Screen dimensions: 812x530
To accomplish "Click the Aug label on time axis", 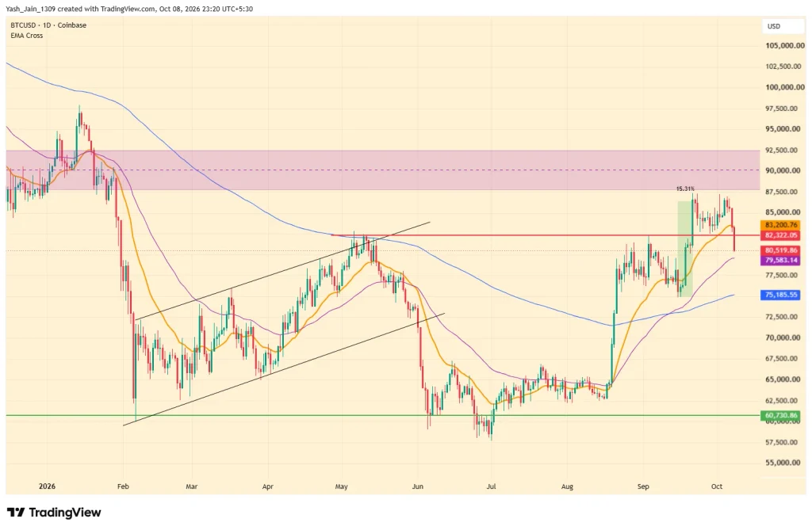I will point(568,486).
